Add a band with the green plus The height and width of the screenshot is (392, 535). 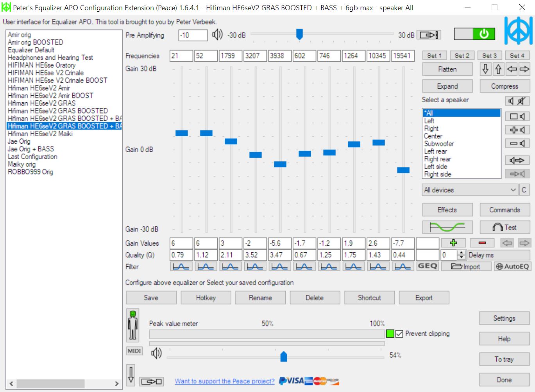453,243
